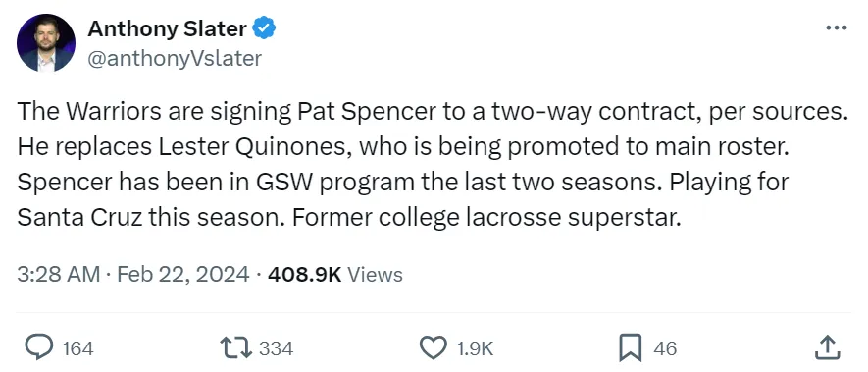Click the 334 reposts count
Image resolution: width=868 pixels, height=372 pixels.
click(x=277, y=348)
